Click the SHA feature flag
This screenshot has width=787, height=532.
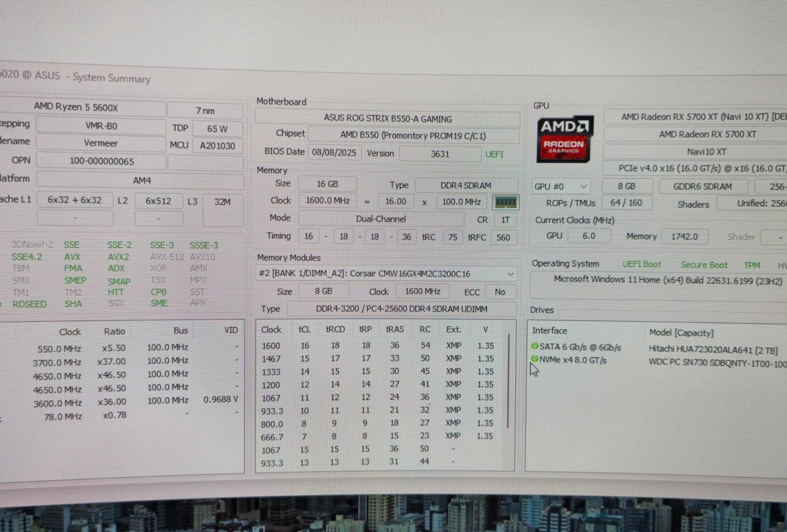coord(73,304)
